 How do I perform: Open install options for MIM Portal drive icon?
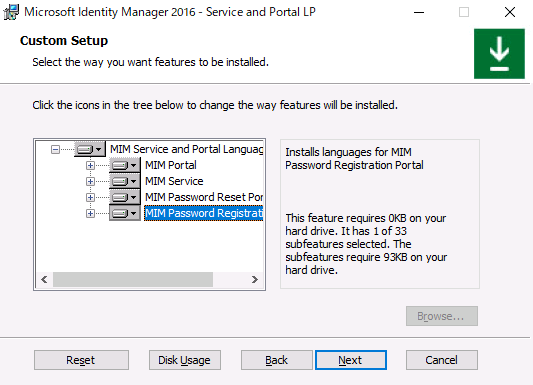(x=124, y=165)
